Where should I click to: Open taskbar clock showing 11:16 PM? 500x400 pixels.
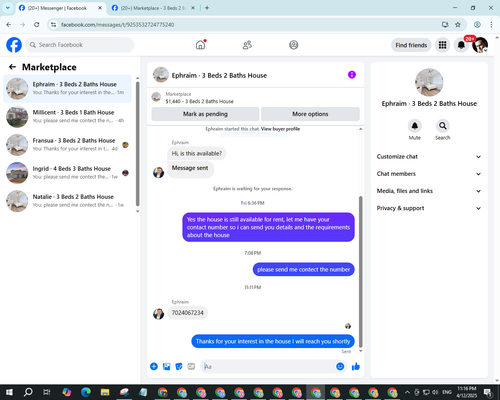pos(467,392)
